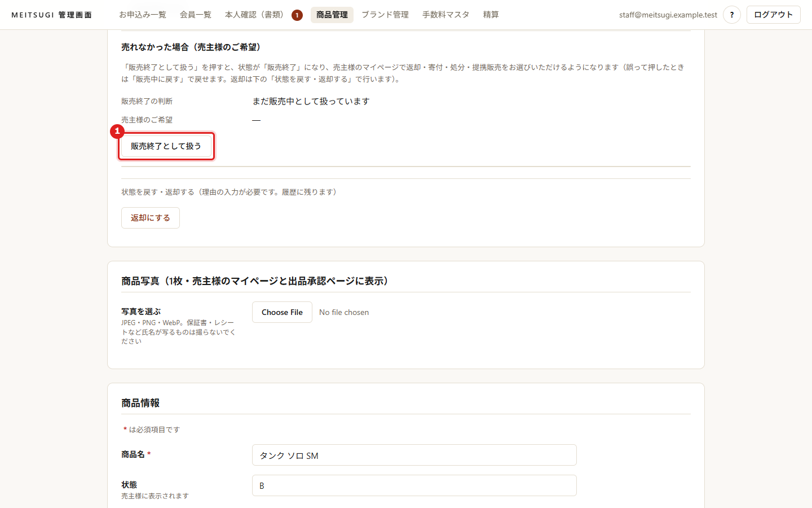Open the help question mark icon
The width and height of the screenshot is (812, 508).
pos(731,15)
